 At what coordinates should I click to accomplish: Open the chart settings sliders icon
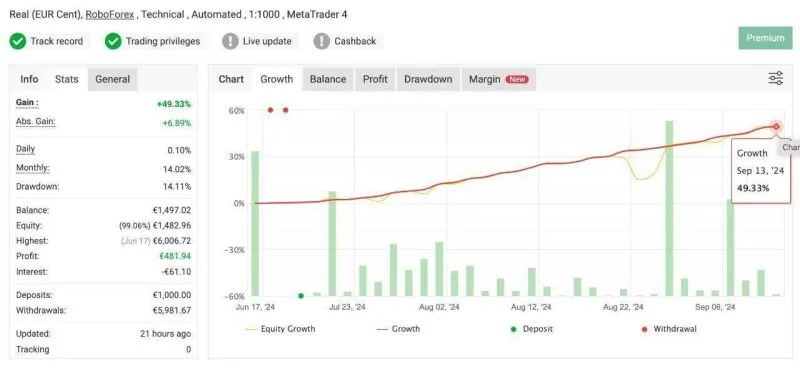click(x=776, y=79)
